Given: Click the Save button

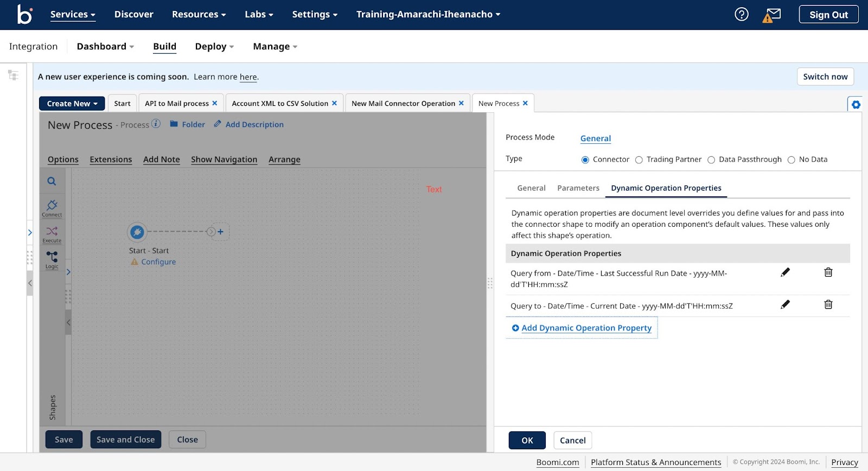Looking at the screenshot, I should tap(64, 440).
